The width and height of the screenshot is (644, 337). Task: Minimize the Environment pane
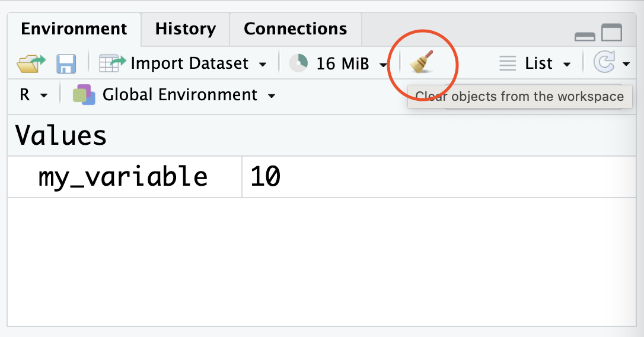tap(585, 37)
